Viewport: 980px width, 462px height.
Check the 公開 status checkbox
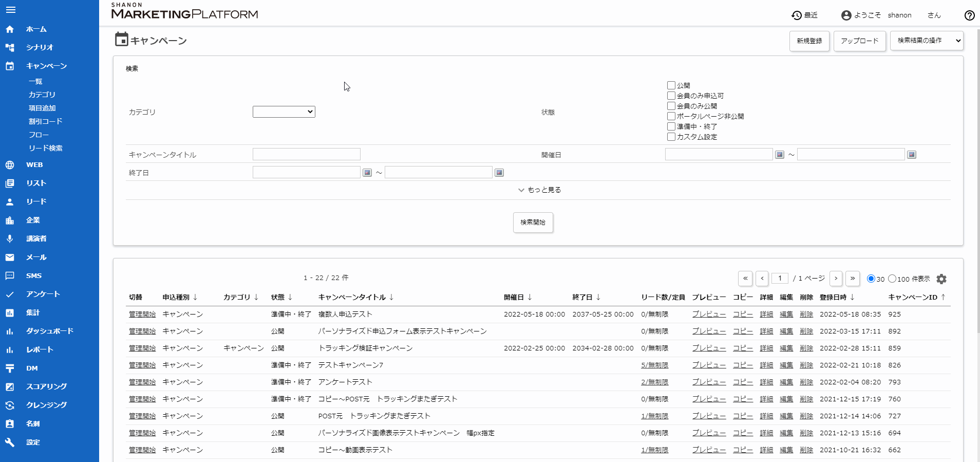coord(671,85)
